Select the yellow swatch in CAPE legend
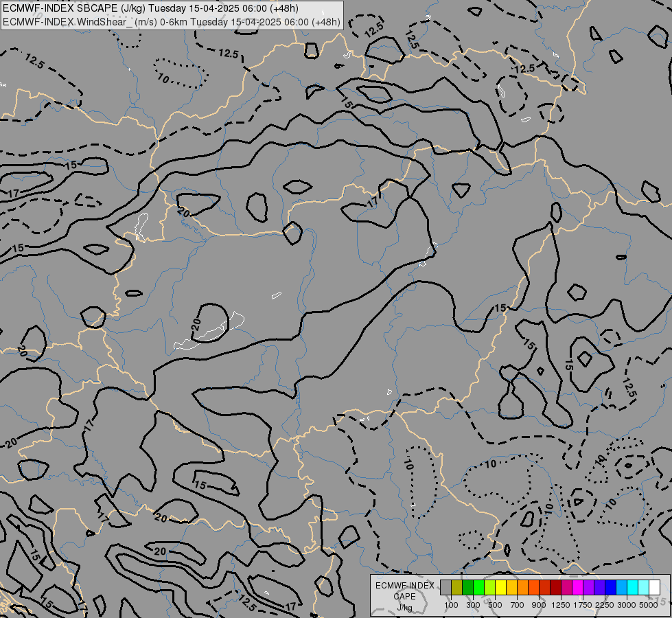Screen dimensions: 672x618 coord(500,587)
